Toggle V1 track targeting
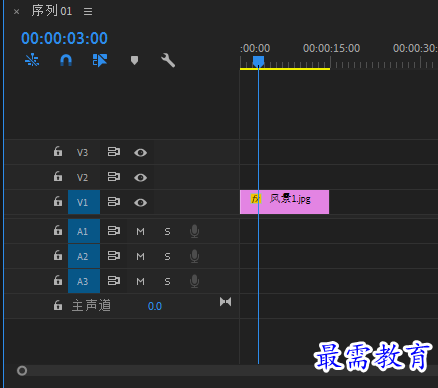438x388 pixels. coord(84,202)
